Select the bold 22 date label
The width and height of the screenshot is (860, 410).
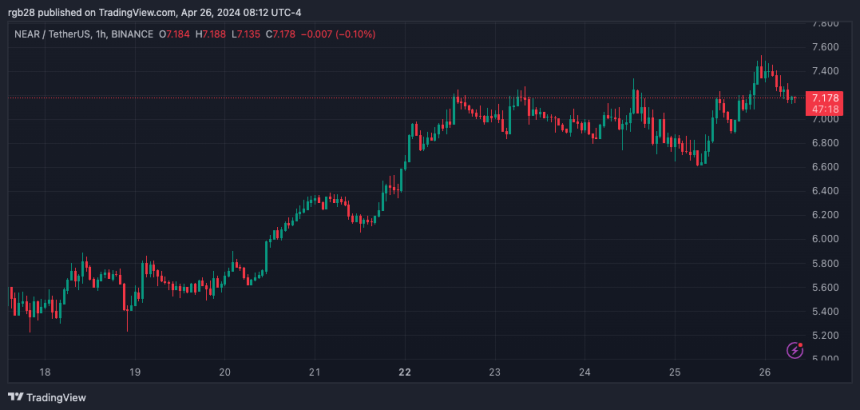(404, 373)
